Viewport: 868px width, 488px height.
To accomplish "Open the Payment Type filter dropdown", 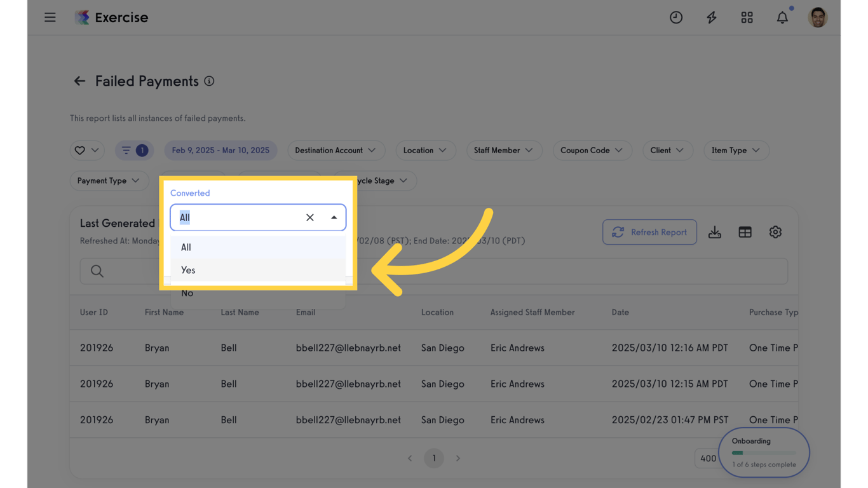I will pos(109,181).
